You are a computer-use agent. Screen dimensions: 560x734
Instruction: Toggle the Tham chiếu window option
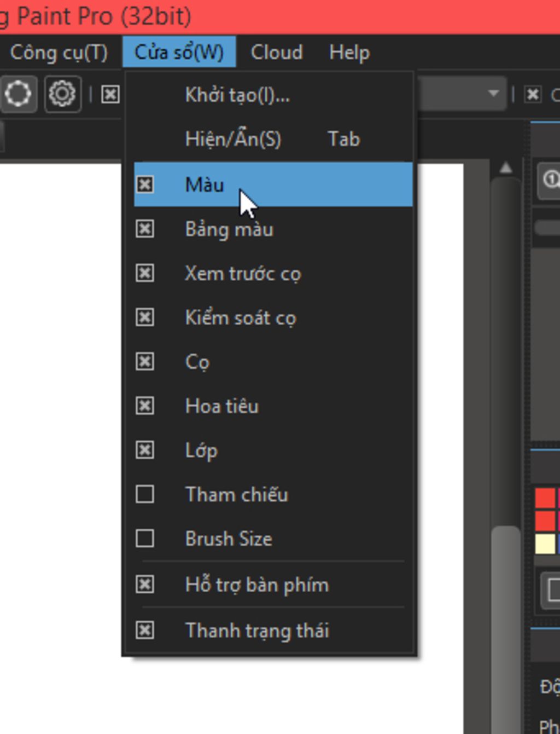(236, 495)
